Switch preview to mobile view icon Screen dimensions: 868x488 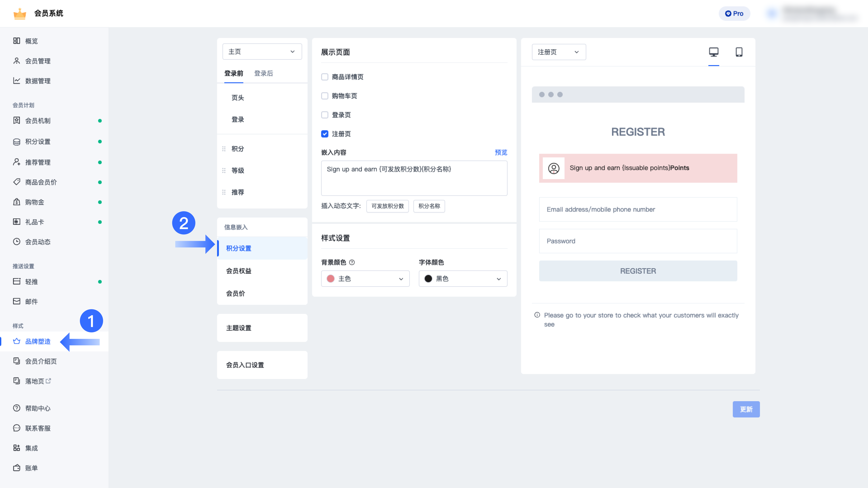pyautogui.click(x=739, y=52)
